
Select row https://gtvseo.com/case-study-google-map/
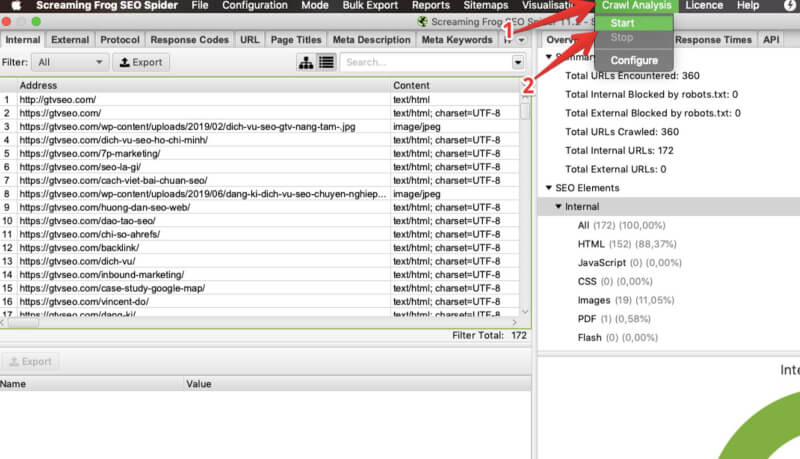(259, 288)
